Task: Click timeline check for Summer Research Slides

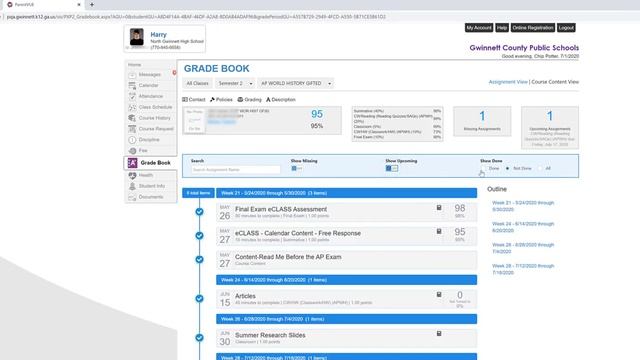Action: 199,338
